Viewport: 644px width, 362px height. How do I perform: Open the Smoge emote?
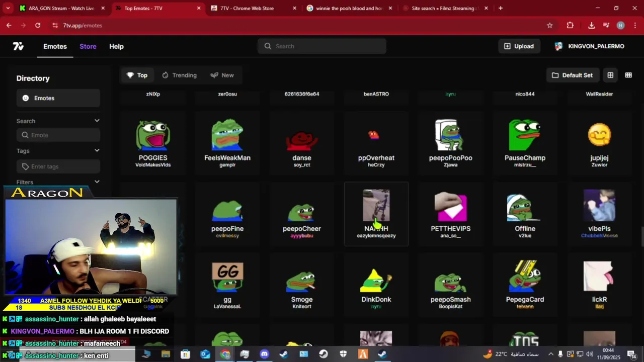click(302, 286)
